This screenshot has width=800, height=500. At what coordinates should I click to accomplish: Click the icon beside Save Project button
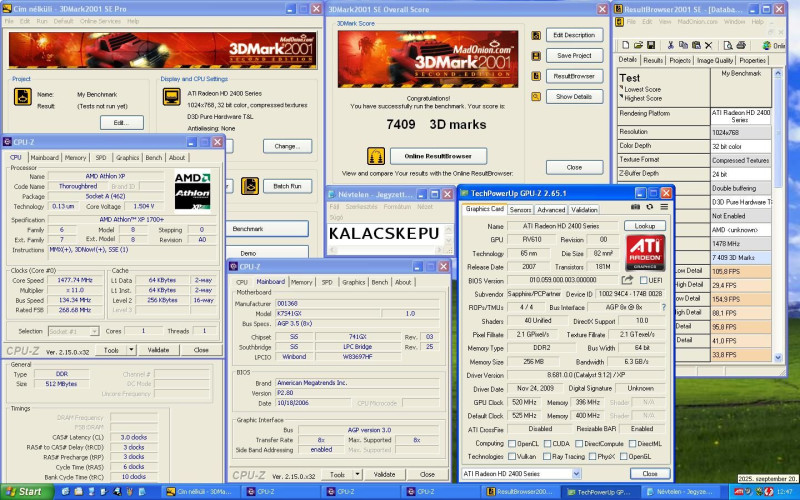click(x=536, y=56)
